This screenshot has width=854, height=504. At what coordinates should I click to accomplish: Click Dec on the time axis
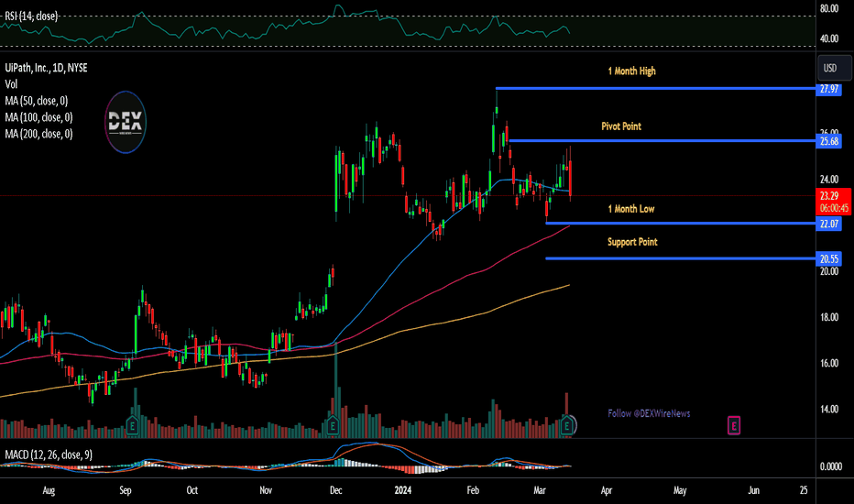[x=336, y=490]
